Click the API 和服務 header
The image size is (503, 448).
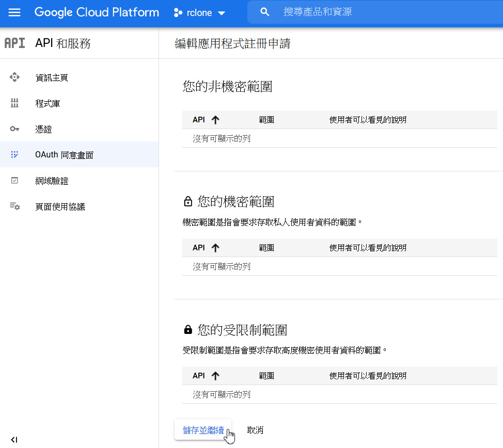click(x=63, y=43)
